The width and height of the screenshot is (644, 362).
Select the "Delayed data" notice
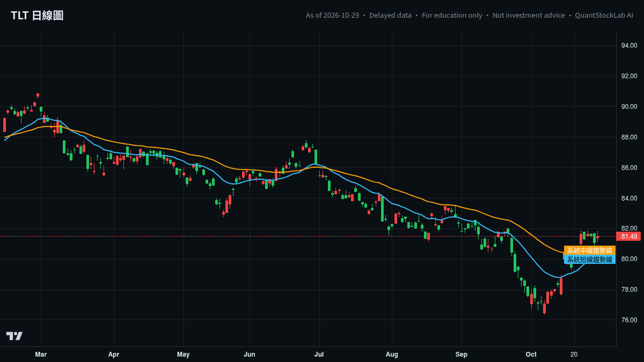point(390,16)
